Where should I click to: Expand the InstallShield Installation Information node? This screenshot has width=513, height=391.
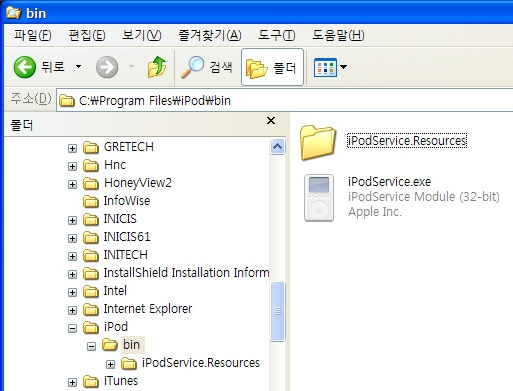pyautogui.click(x=72, y=274)
